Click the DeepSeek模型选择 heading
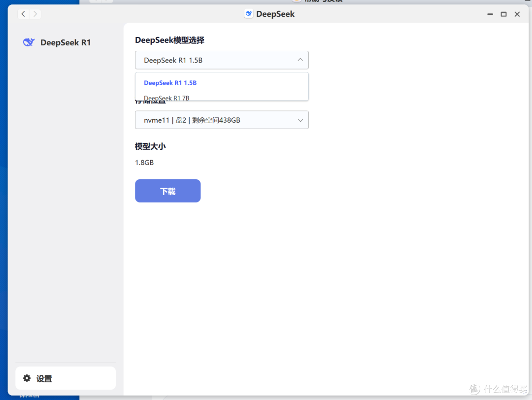Screen dimensions: 532x400 point(169,40)
